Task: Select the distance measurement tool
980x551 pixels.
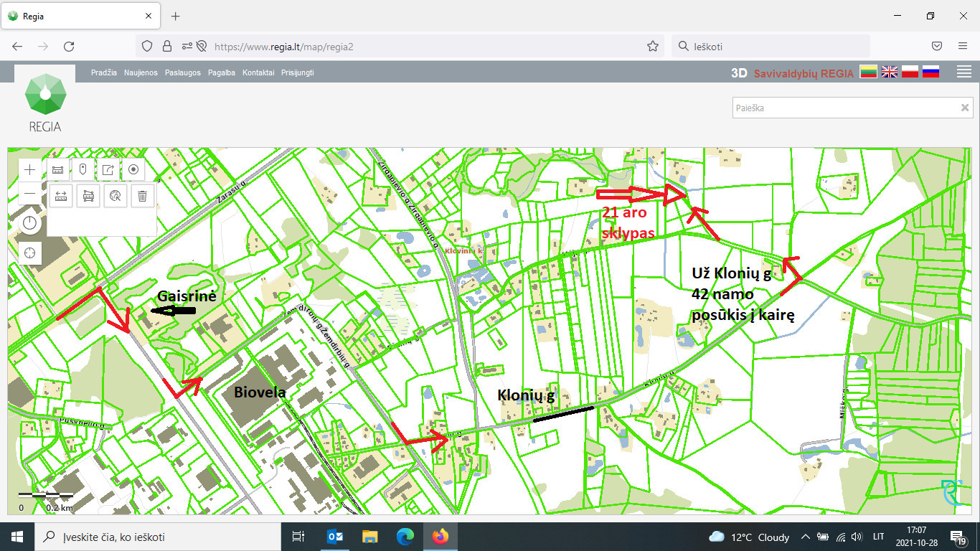Action: [61, 195]
